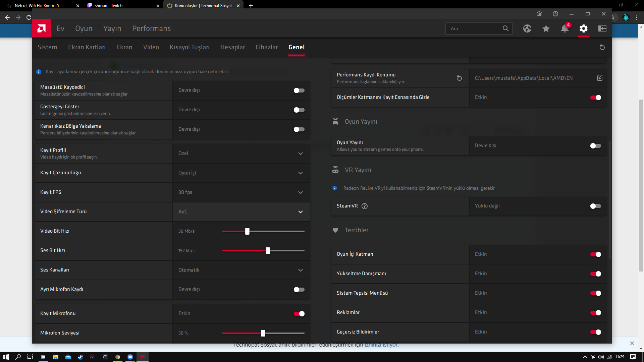Viewport: 644px width, 362px height.
Task: Toggle the sidebar panel icon
Action: 602,28
